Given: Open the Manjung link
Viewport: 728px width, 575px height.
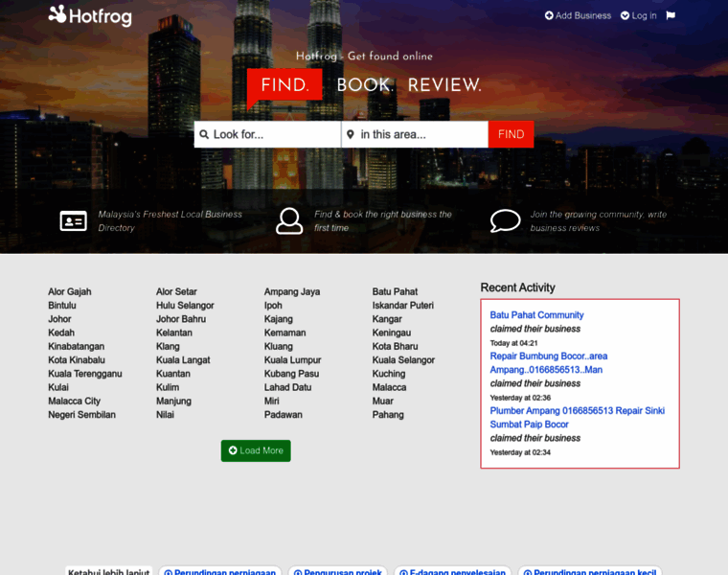Looking at the screenshot, I should [x=173, y=401].
